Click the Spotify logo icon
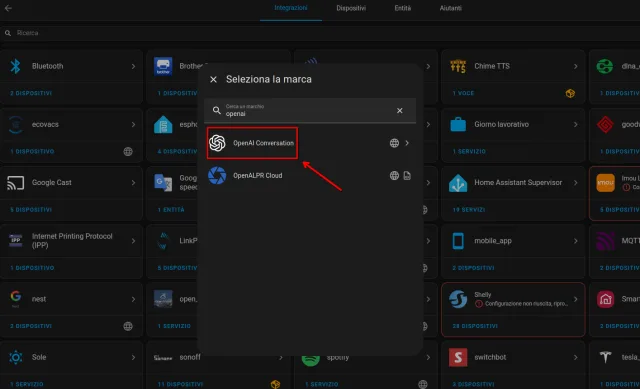Image resolution: width=640 pixels, height=389 pixels. [311, 361]
